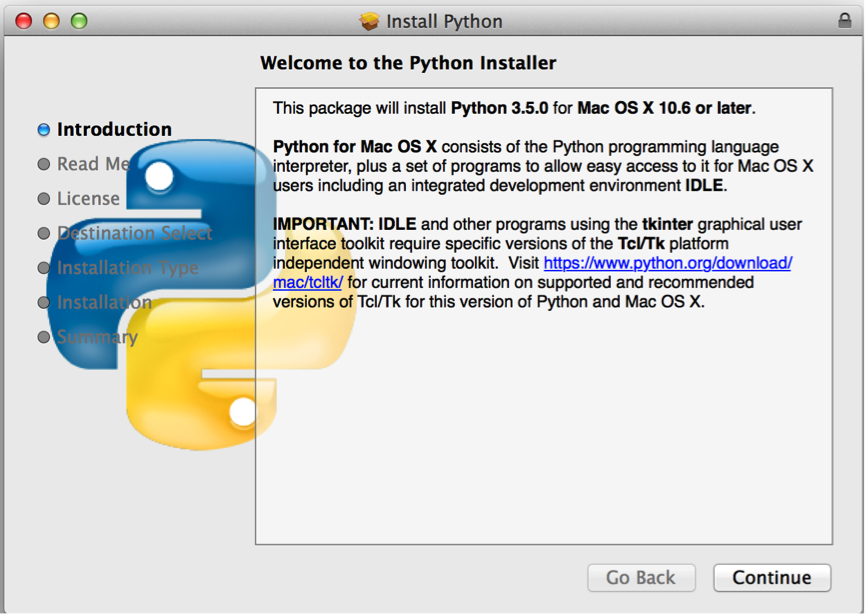This screenshot has width=865, height=614.
Task: Click the Go Back button
Action: [x=641, y=578]
